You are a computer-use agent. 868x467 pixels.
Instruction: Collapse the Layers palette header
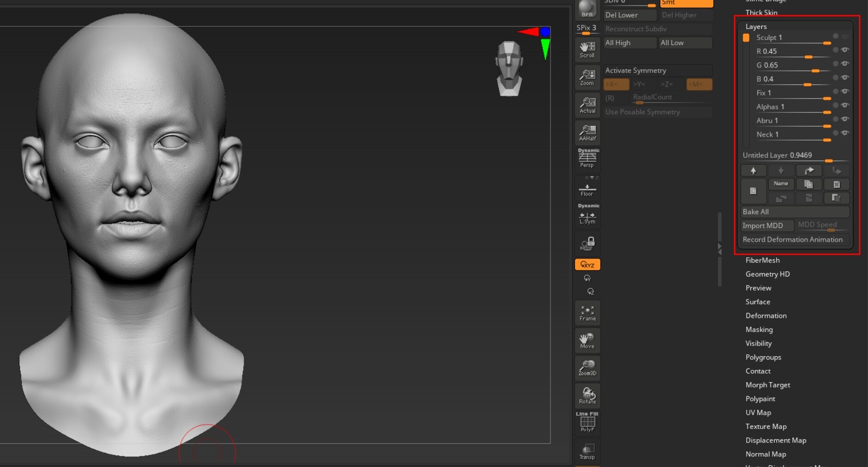coord(756,27)
